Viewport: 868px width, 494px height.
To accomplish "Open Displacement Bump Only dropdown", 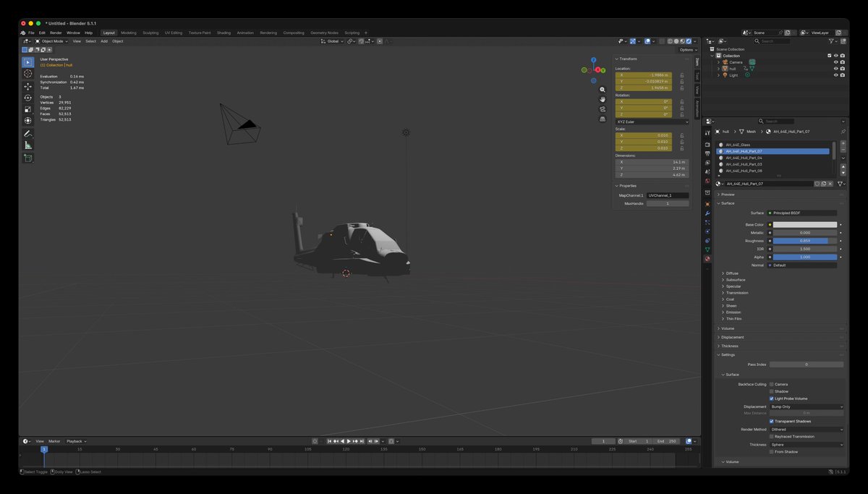I will [x=807, y=406].
